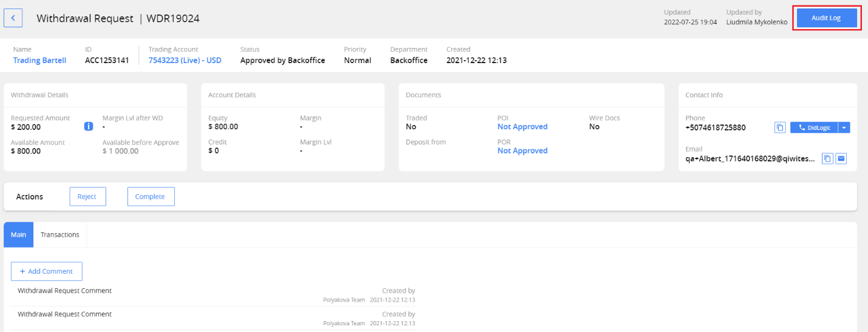
Task: Click status Approved by Backoffice
Action: pyautogui.click(x=282, y=60)
